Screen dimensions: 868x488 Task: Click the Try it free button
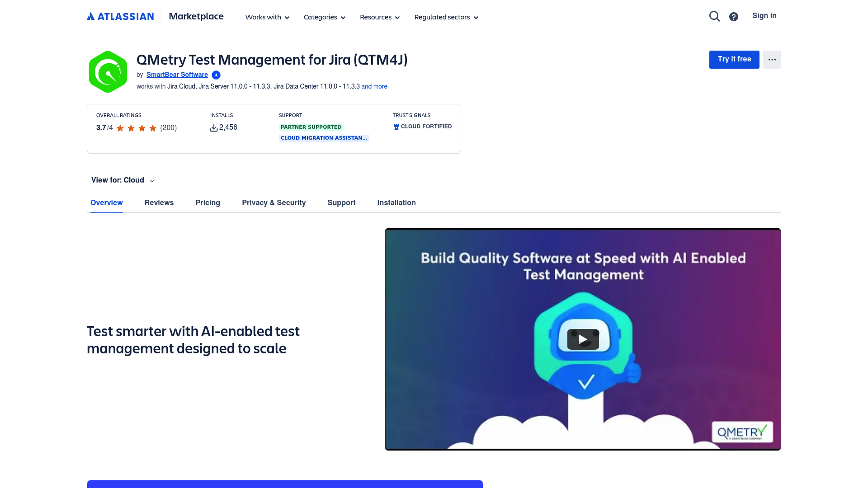[x=734, y=59]
